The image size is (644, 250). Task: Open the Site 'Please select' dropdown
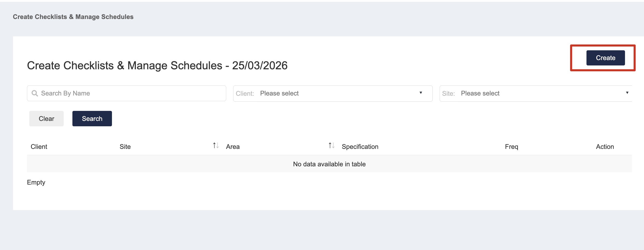point(534,93)
